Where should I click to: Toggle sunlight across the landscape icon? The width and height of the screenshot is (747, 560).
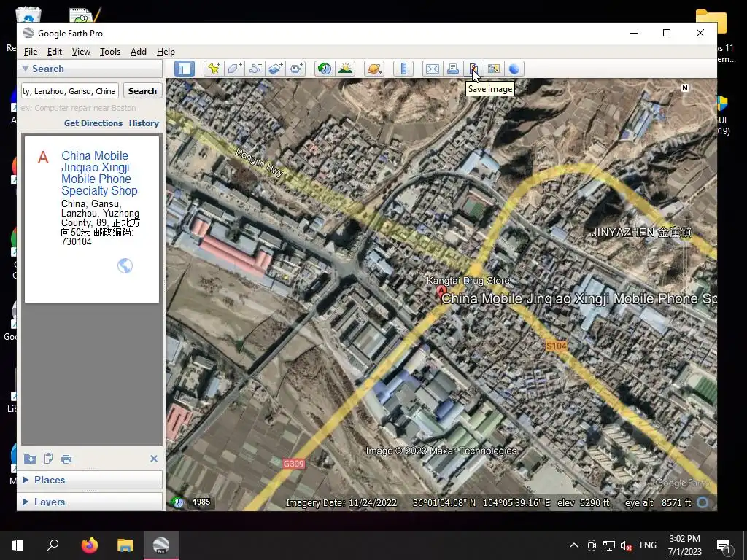(345, 69)
